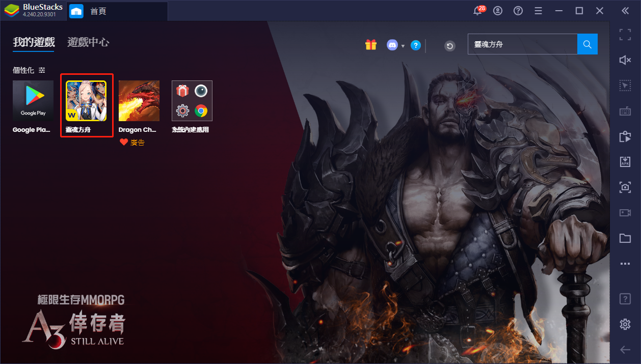The height and width of the screenshot is (364, 641).
Task: Toggle fullscreen mode in side toolbar
Action: click(625, 35)
